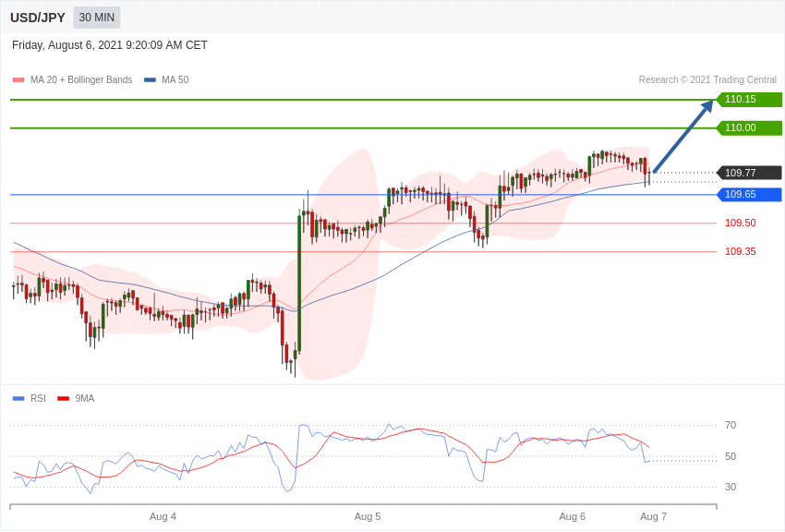The width and height of the screenshot is (785, 532).
Task: Click the Research © 2021 Trading Central credit
Action: (707, 79)
